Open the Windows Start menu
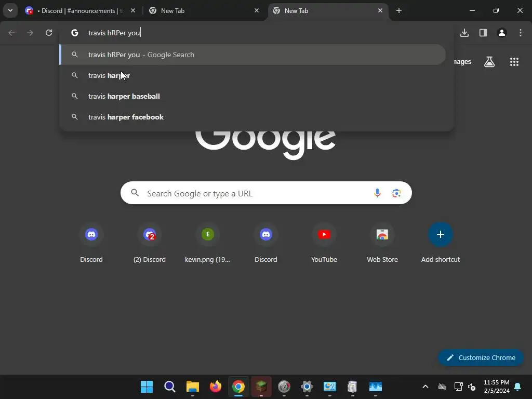 coord(147,387)
